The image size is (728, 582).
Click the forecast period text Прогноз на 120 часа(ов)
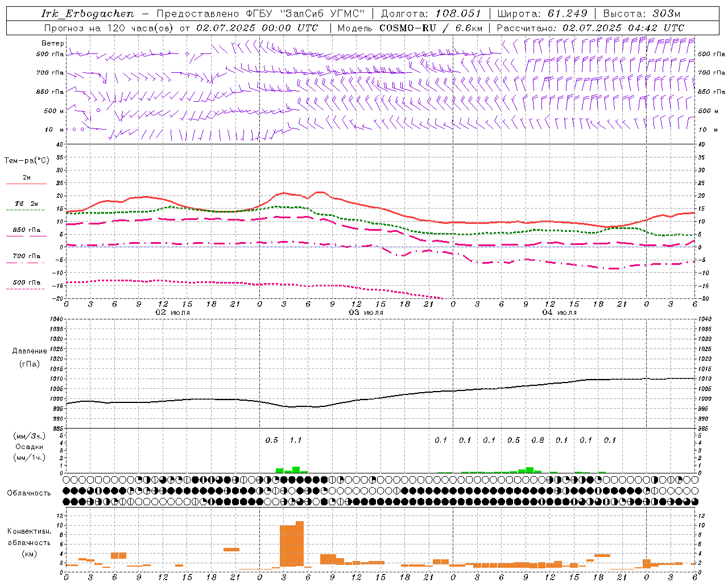(109, 28)
